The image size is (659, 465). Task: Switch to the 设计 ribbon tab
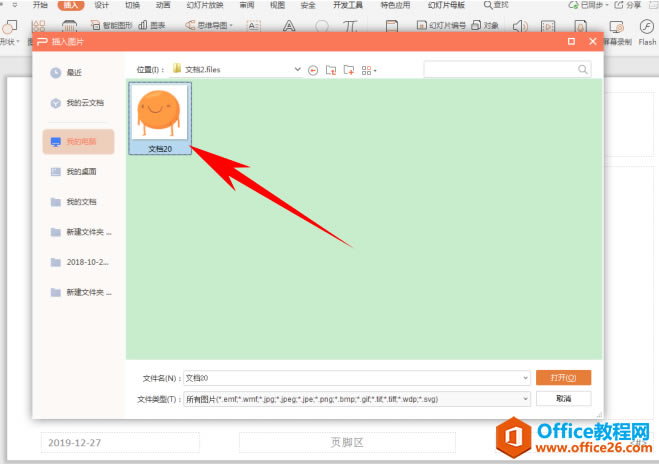(101, 5)
